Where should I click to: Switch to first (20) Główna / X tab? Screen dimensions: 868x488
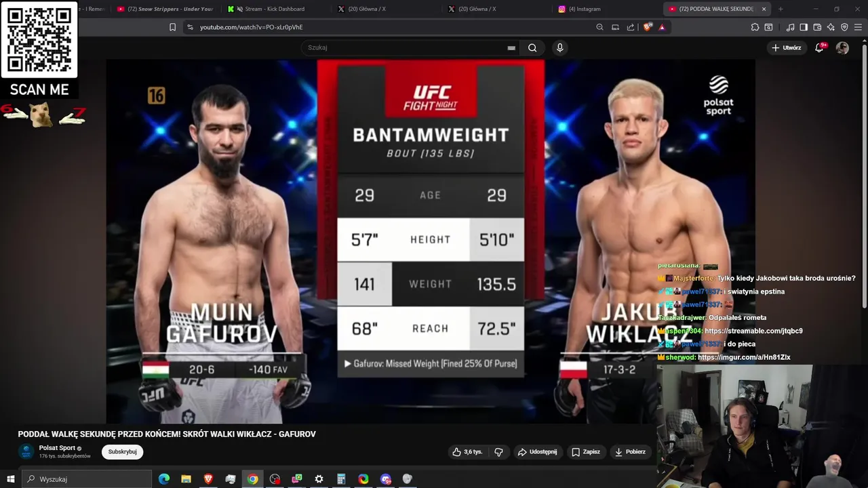click(x=385, y=9)
